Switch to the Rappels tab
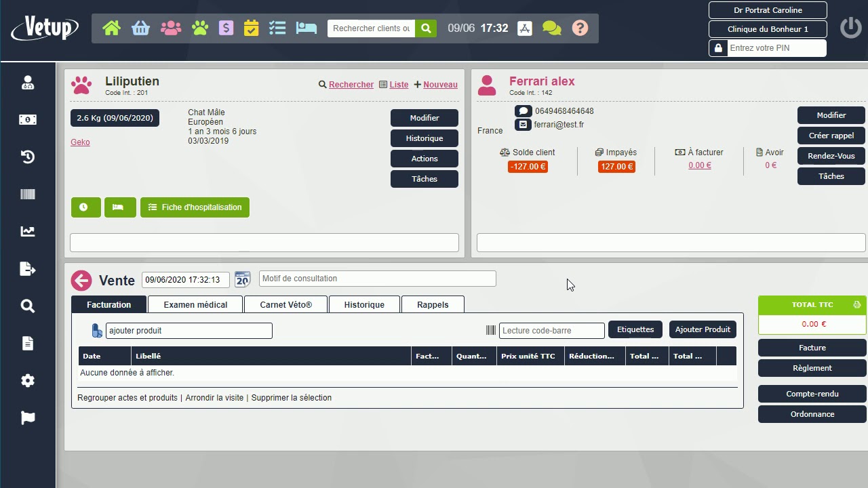Screen dimensions: 868x488 pos(433,304)
